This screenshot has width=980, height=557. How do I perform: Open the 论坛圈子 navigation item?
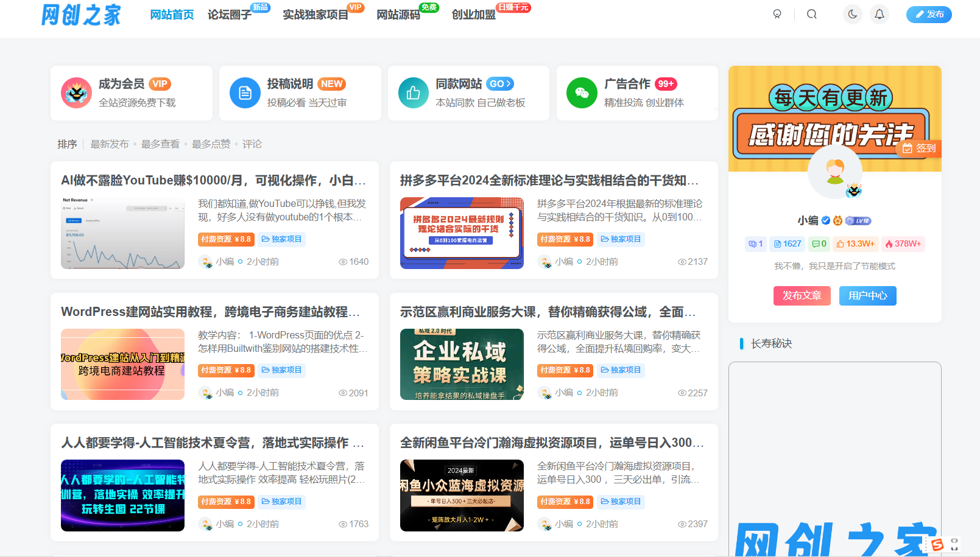(230, 15)
